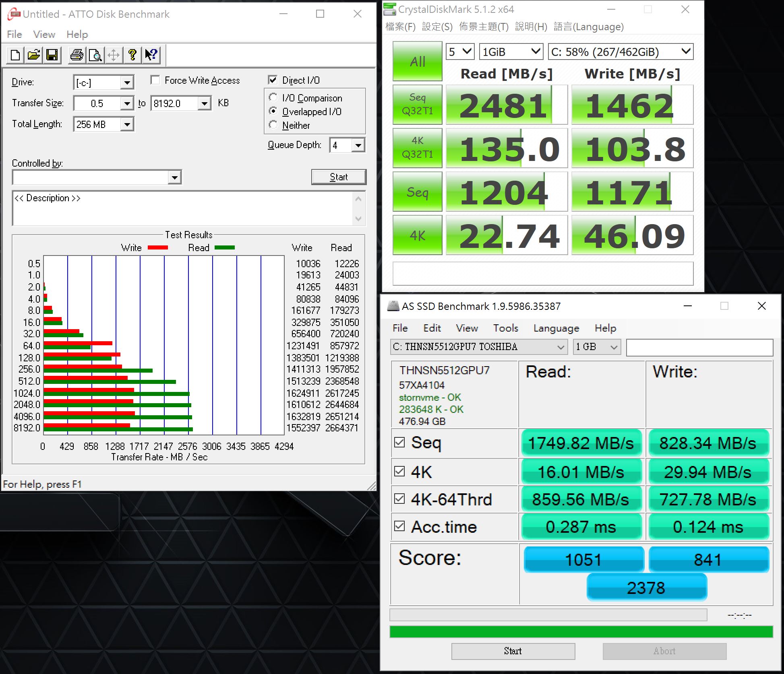This screenshot has height=674, width=784.
Task: Click the context help arrow icon in ATTO
Action: coord(151,55)
